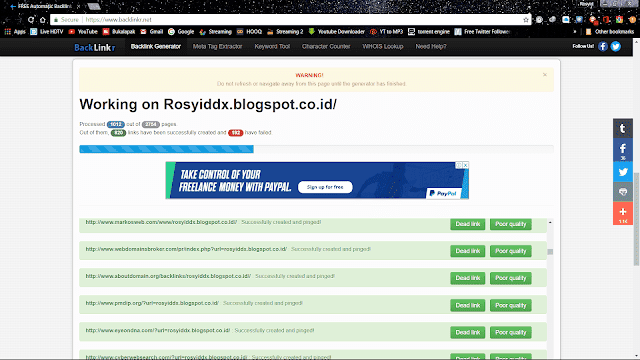Image resolution: width=640 pixels, height=360 pixels.
Task: Open the Bukalapak bookmark
Action: (x=119, y=31)
